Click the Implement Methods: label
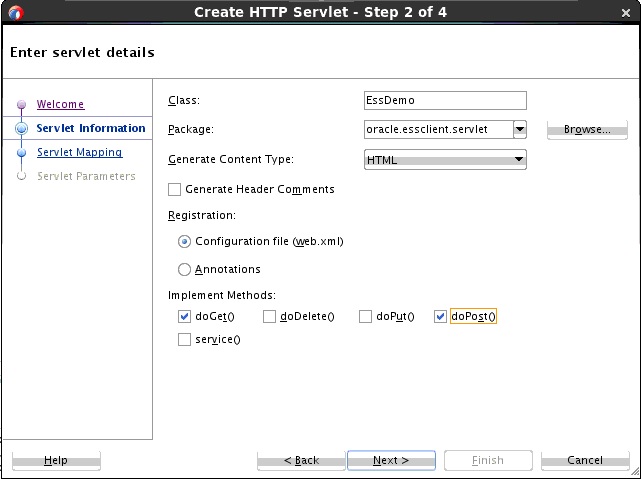 tap(222, 295)
